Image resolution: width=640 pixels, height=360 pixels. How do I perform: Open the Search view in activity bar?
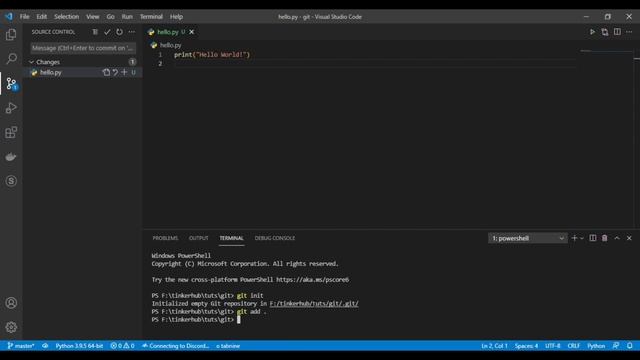tap(11, 59)
